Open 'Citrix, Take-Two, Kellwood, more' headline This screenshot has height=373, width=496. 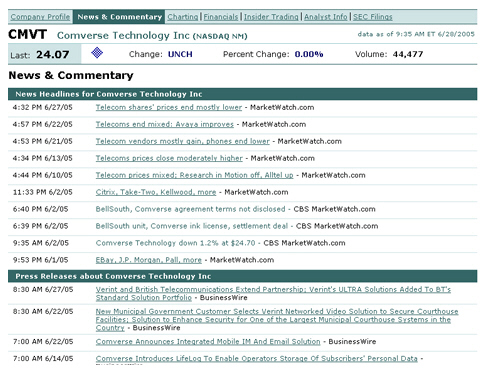point(156,192)
